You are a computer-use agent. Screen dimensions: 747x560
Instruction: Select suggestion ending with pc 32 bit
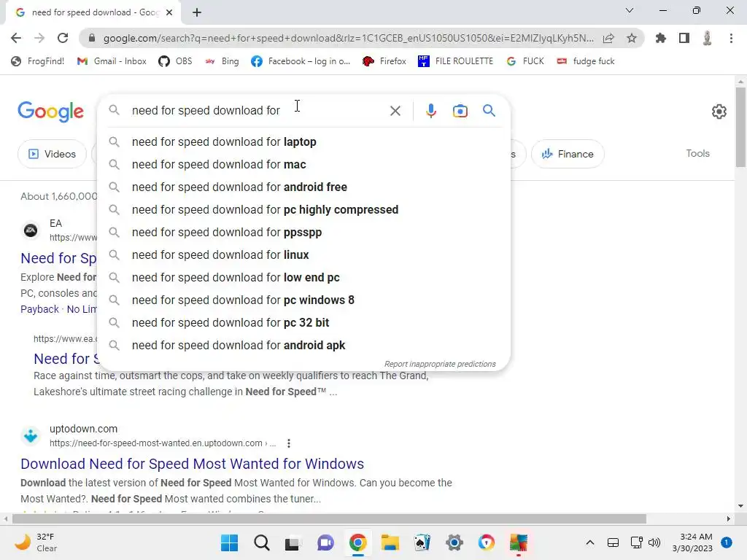pos(303,323)
